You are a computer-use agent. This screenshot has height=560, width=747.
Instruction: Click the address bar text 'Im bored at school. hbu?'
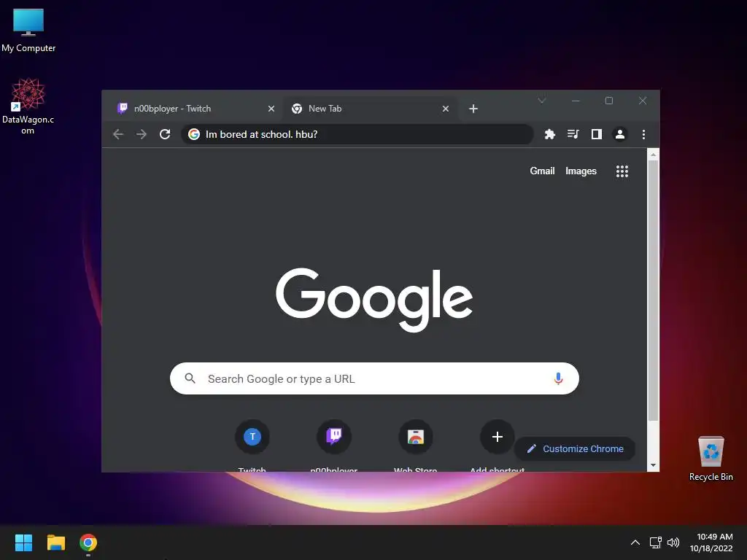[x=262, y=134]
